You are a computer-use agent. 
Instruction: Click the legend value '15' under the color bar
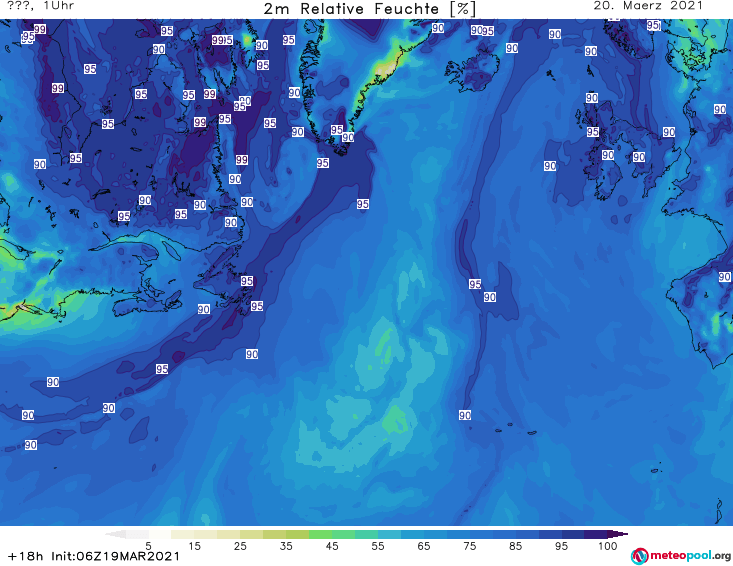tap(194, 546)
